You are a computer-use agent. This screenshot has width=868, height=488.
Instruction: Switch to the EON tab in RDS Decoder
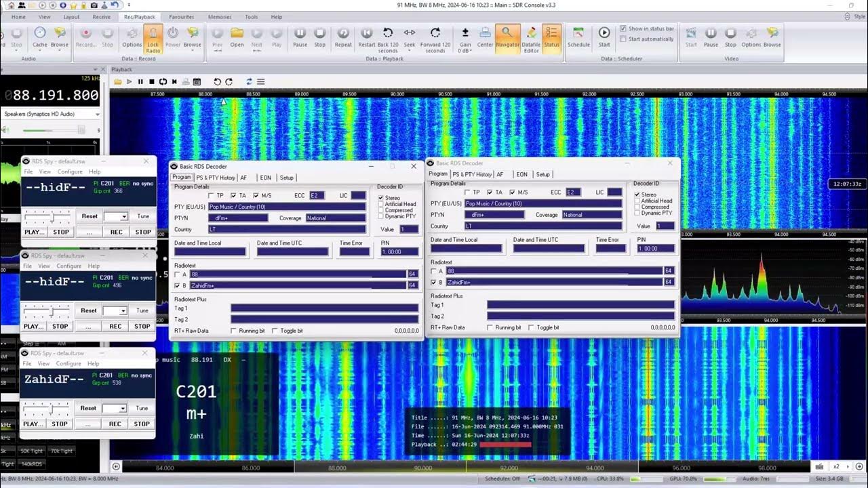pos(265,177)
